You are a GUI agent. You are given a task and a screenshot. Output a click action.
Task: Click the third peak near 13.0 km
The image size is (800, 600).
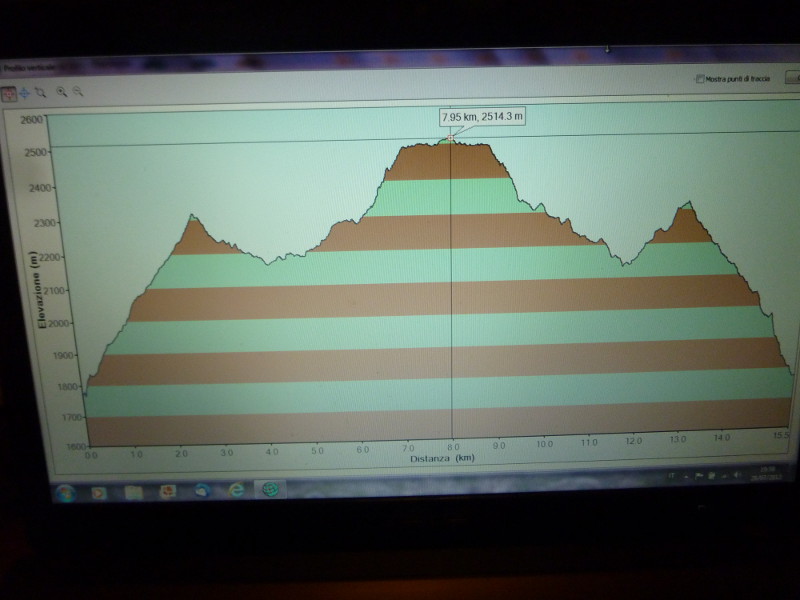[x=686, y=205]
